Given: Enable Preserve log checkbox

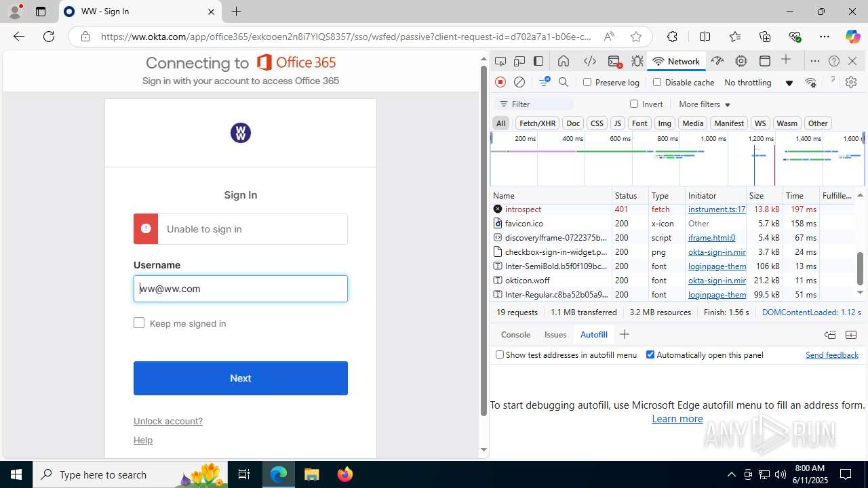Looking at the screenshot, I should point(587,82).
